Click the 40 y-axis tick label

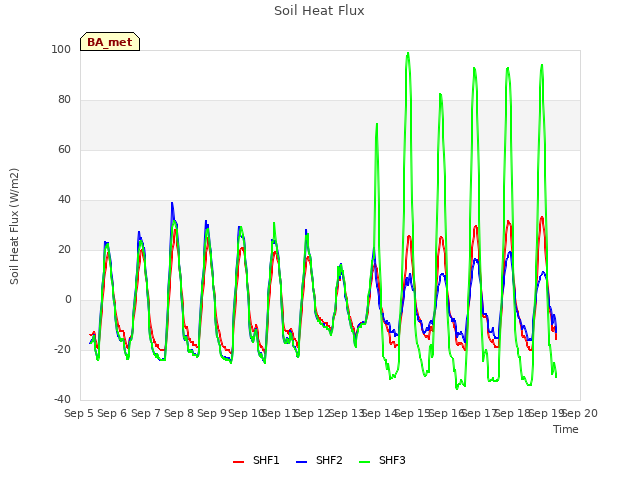pos(64,200)
